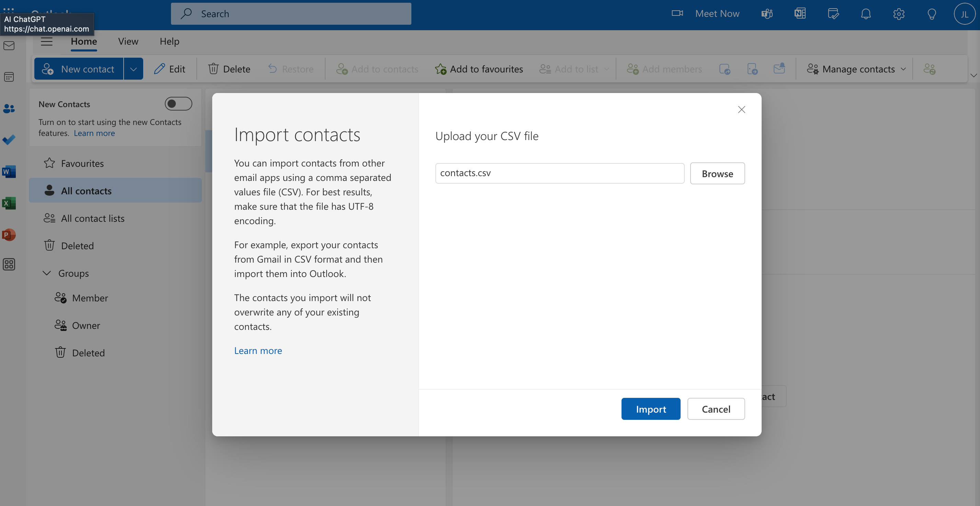This screenshot has height=506, width=980.
Task: Open Microsoft To Do from sidebar
Action: tap(9, 140)
